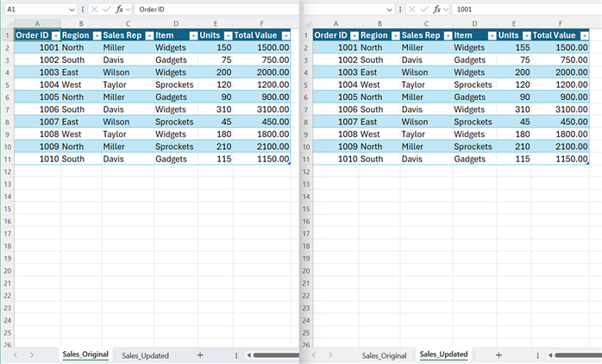Click sheet options dots in right window tab bar
This screenshot has width=602, height=364.
(x=537, y=355)
